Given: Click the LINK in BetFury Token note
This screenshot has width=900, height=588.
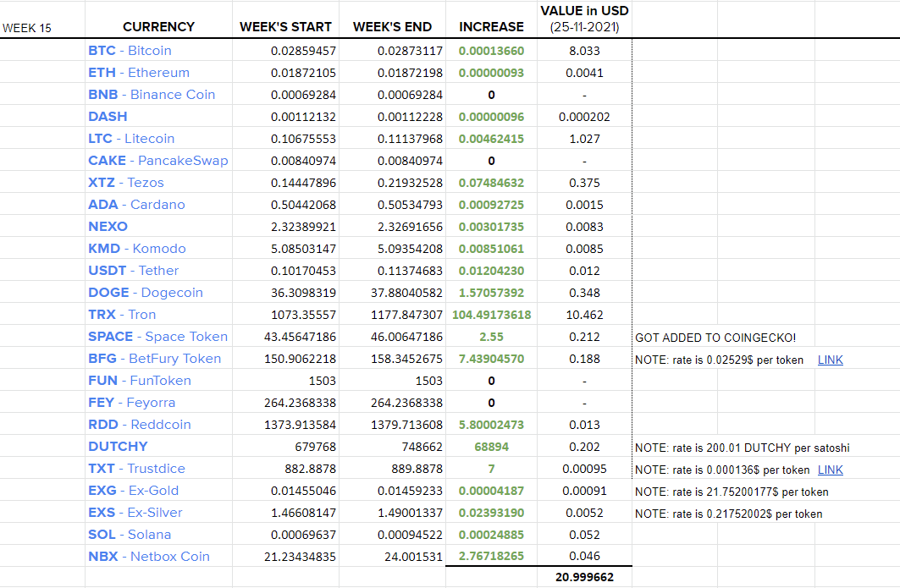Looking at the screenshot, I should (x=830, y=360).
